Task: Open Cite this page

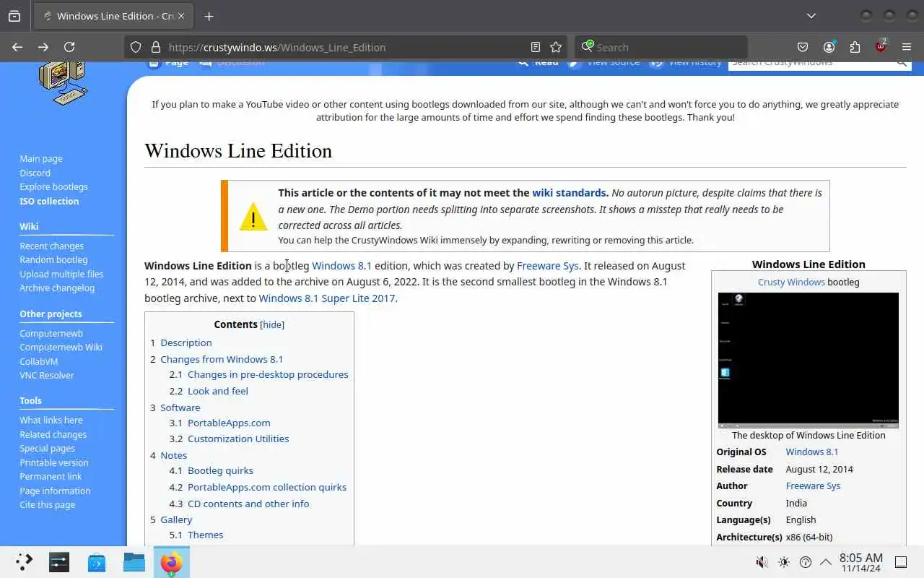Action: pyautogui.click(x=47, y=505)
